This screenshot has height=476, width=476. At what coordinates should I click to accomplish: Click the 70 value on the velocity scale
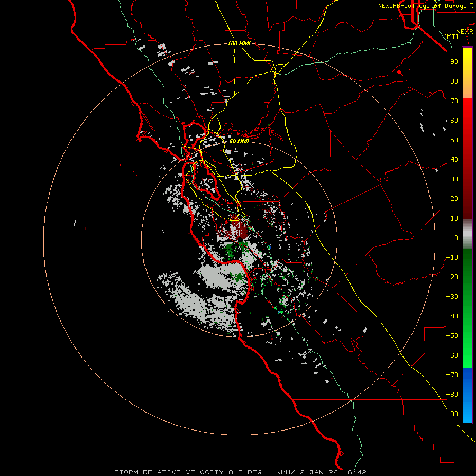pyautogui.click(x=454, y=101)
